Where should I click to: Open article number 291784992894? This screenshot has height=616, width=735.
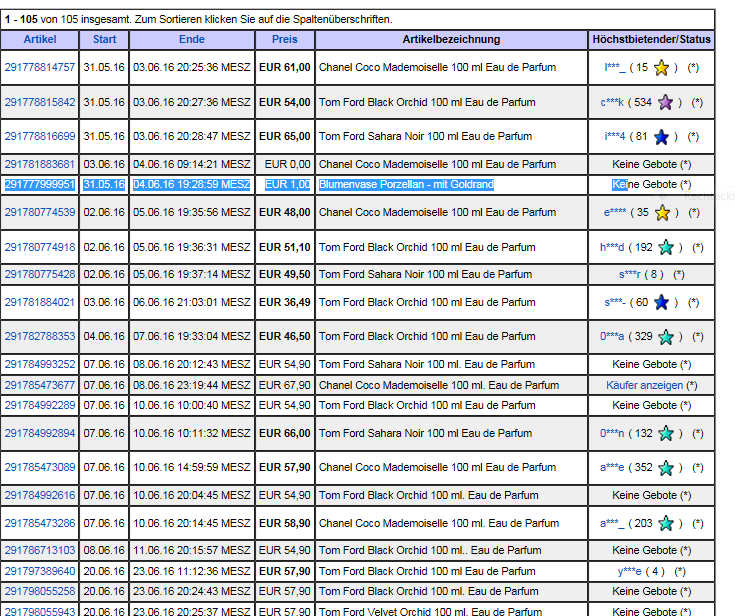pyautogui.click(x=40, y=433)
